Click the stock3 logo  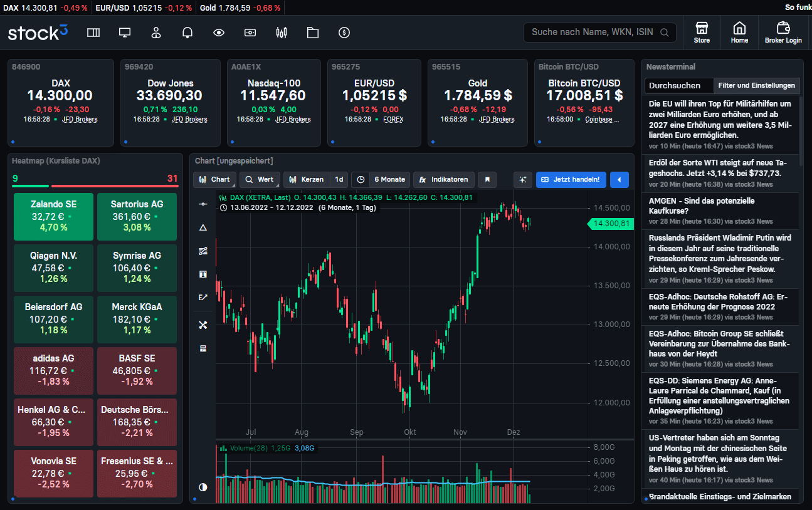click(38, 33)
